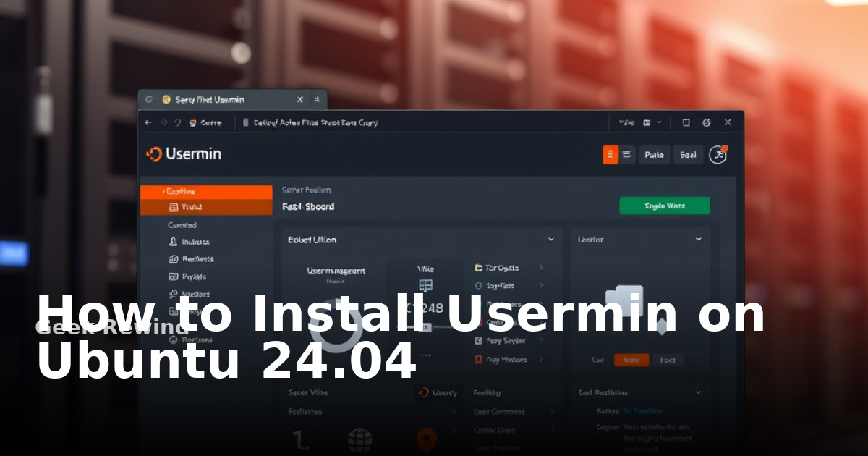
Task: Click the orange location pin icon
Action: [x=427, y=440]
